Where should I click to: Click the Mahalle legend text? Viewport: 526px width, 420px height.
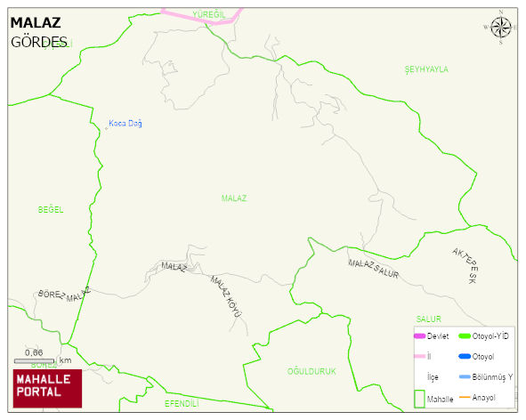coord(441,400)
